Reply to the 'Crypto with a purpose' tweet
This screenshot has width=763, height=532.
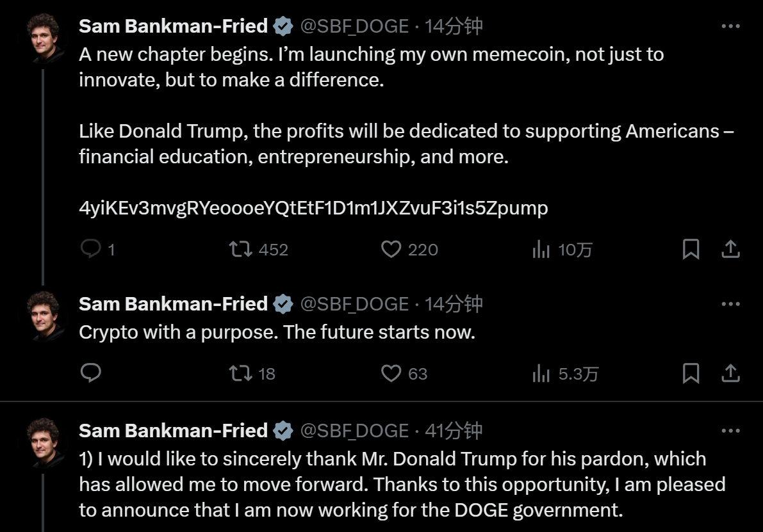click(x=91, y=373)
